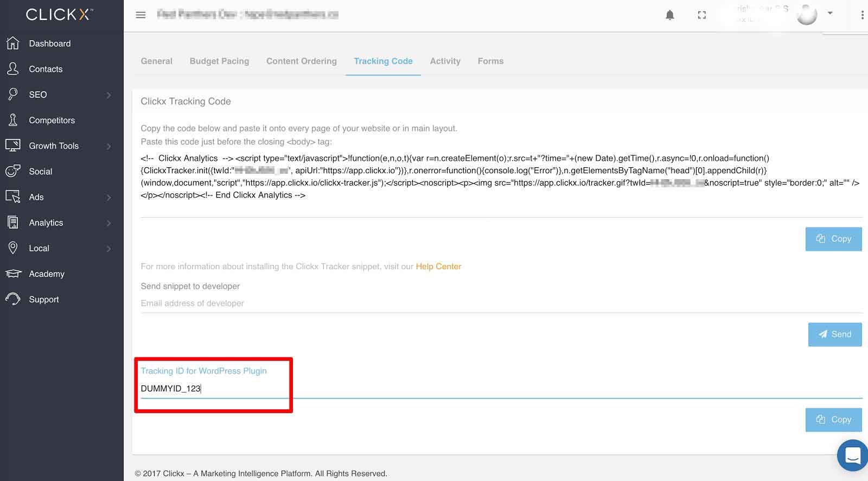Open Contacts from the sidebar
Image resolution: width=868 pixels, height=481 pixels.
(x=46, y=69)
